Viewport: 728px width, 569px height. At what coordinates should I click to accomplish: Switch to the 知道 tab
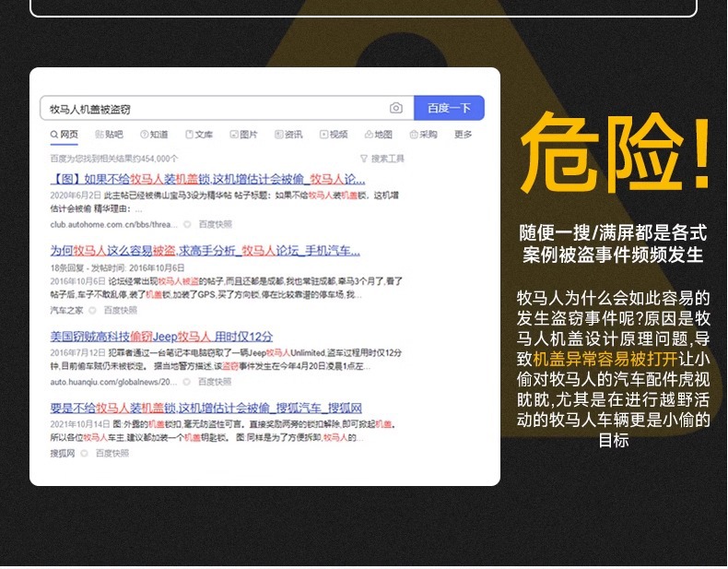(x=154, y=135)
